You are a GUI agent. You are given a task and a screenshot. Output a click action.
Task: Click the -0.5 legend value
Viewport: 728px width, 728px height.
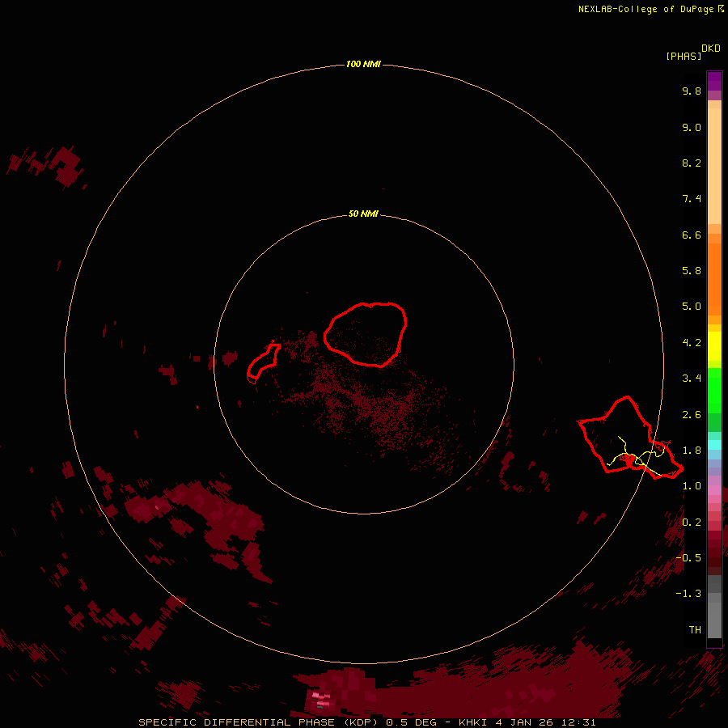688,557
